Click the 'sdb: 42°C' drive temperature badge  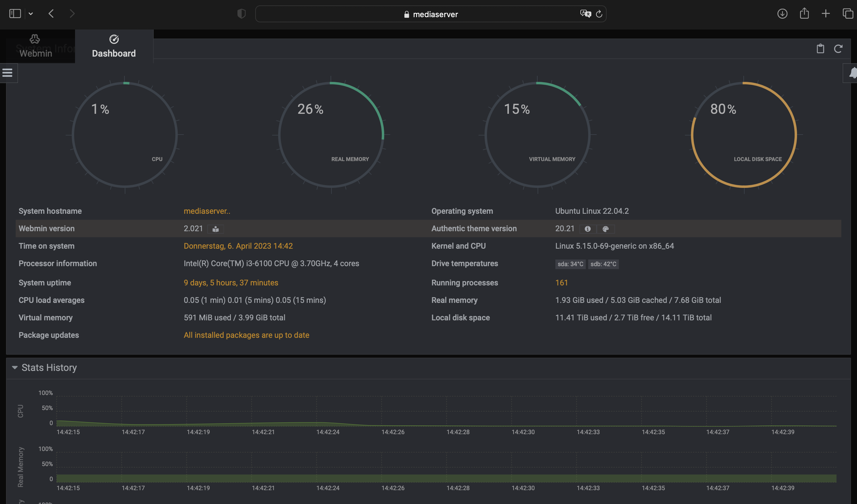point(603,264)
